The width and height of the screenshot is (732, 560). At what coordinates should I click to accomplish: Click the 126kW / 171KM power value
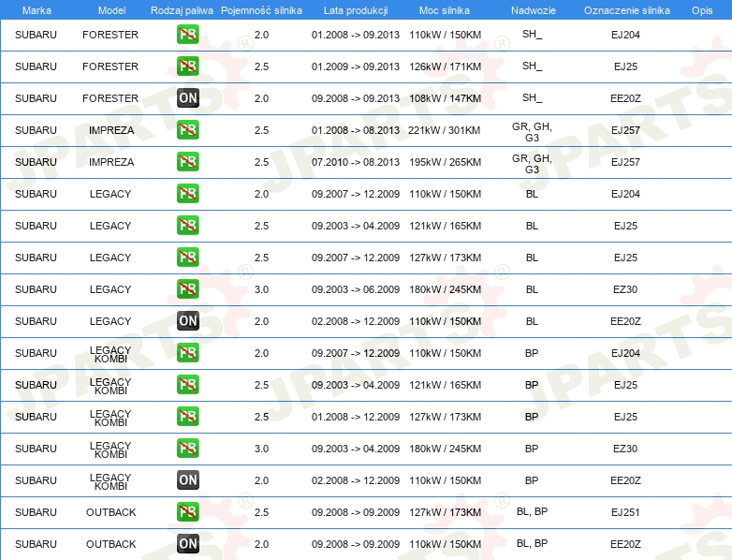(445, 66)
